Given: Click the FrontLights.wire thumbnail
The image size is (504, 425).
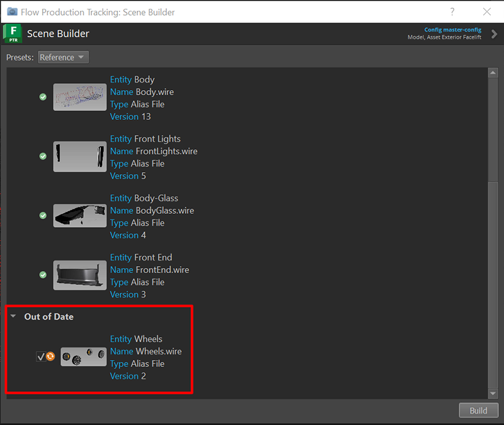Looking at the screenshot, I should (x=80, y=156).
